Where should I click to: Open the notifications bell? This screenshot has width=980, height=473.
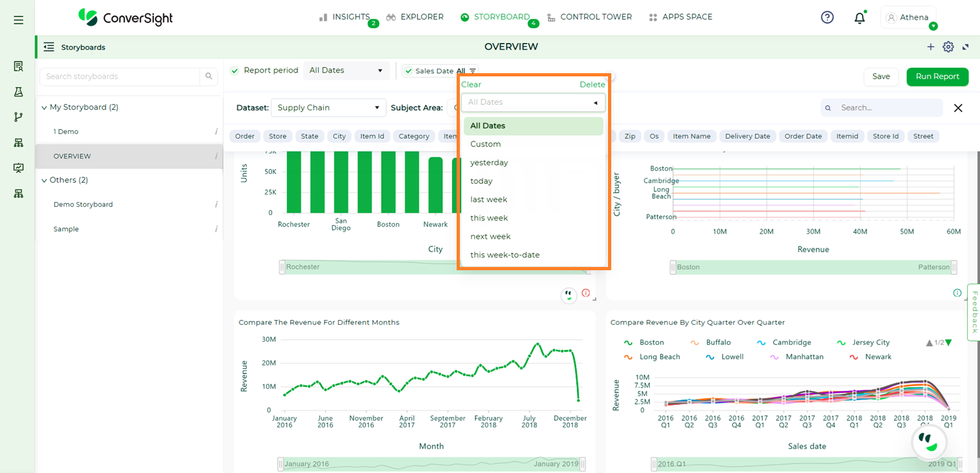point(860,18)
